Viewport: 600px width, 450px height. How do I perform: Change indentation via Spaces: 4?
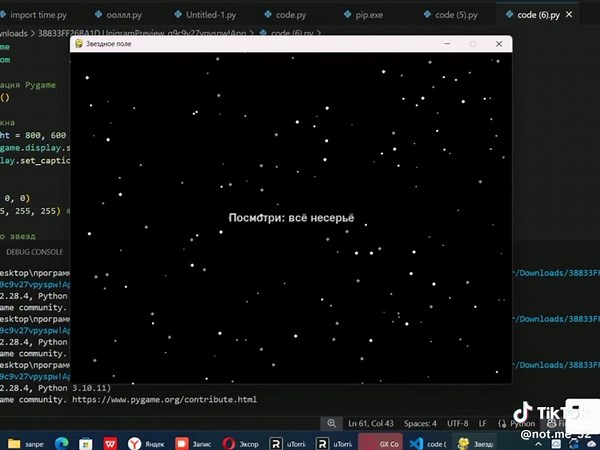[420, 423]
